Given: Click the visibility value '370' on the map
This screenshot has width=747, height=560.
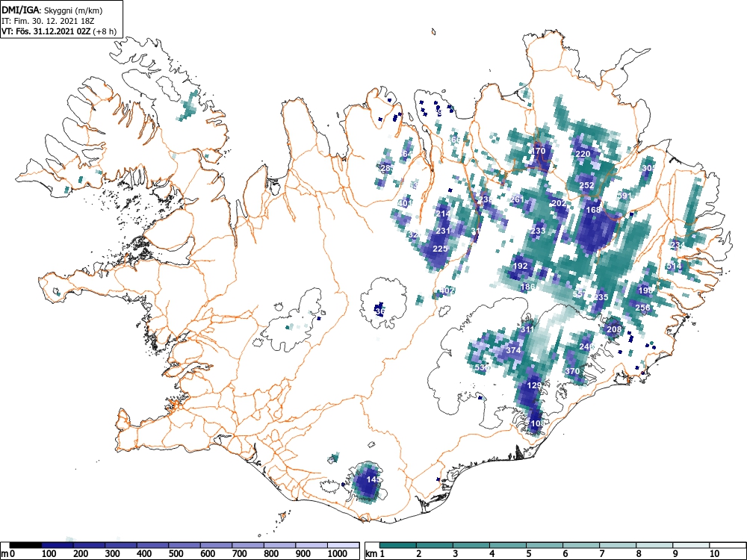Looking at the screenshot, I should tap(572, 371).
